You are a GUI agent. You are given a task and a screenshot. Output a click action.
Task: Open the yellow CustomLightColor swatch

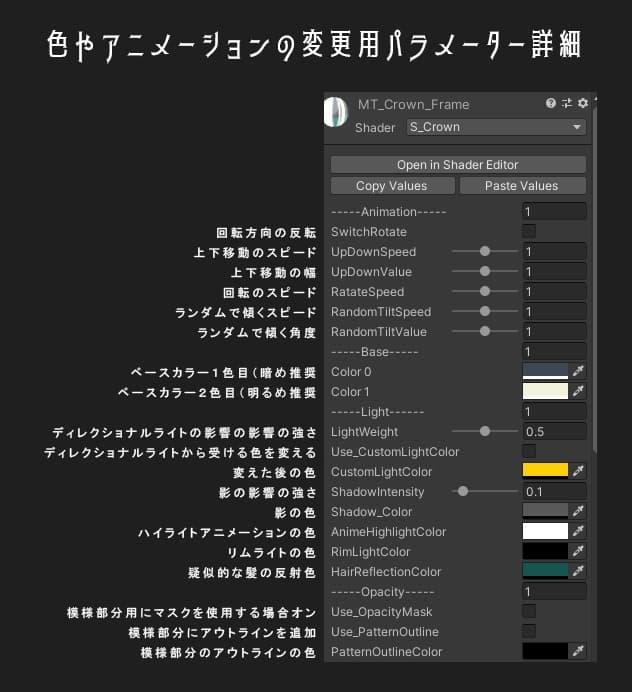545,471
